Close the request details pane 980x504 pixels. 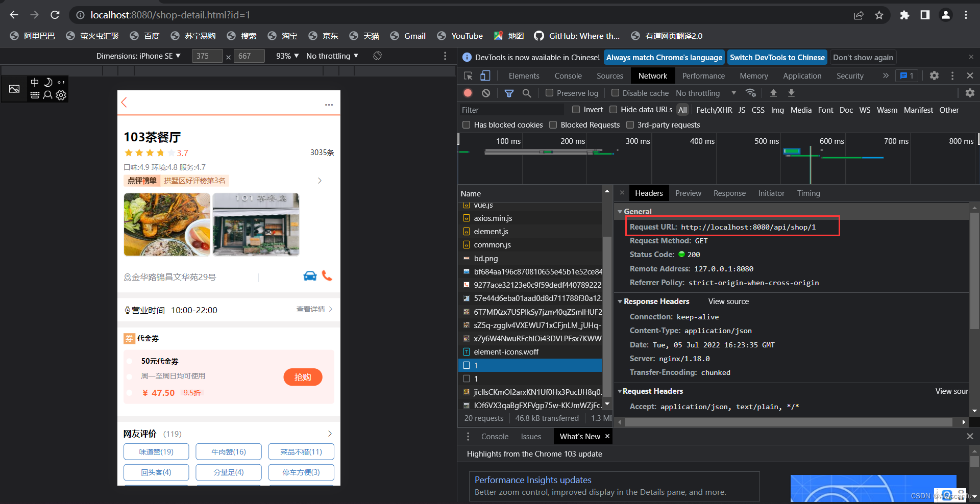click(x=622, y=193)
